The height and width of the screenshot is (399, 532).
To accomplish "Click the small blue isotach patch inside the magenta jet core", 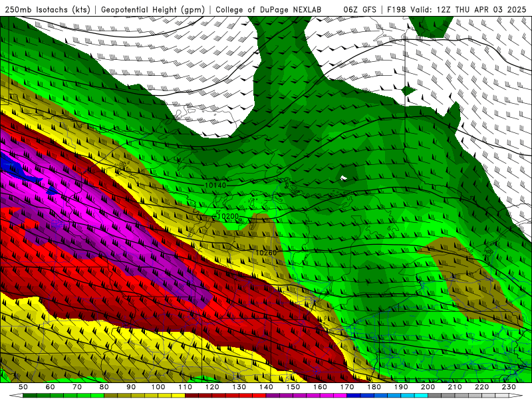I will pyautogui.click(x=52, y=190).
